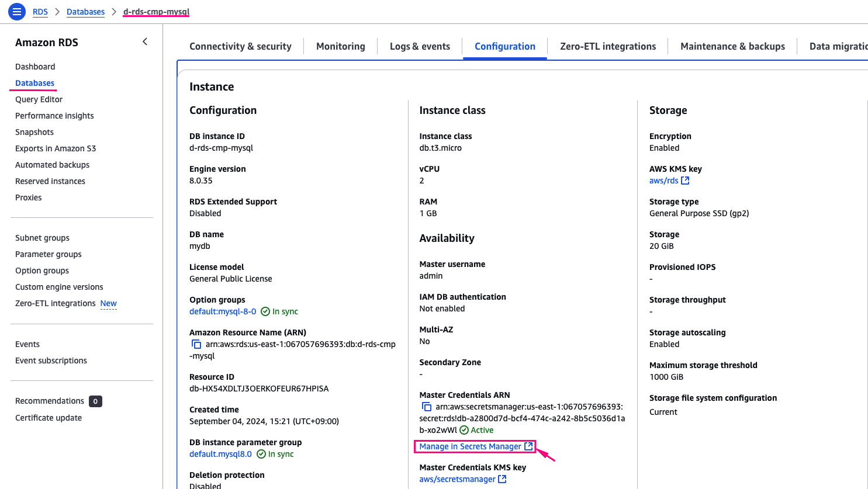This screenshot has width=868, height=489.
Task: Open the default.mysql8.0 parameter group
Action: [x=220, y=454]
